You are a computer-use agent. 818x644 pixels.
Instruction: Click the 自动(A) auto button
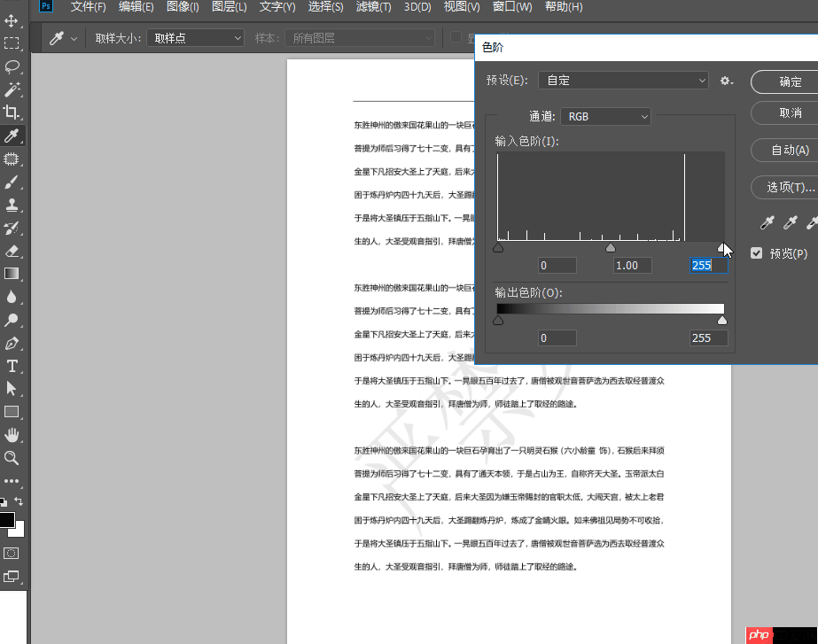click(x=789, y=150)
